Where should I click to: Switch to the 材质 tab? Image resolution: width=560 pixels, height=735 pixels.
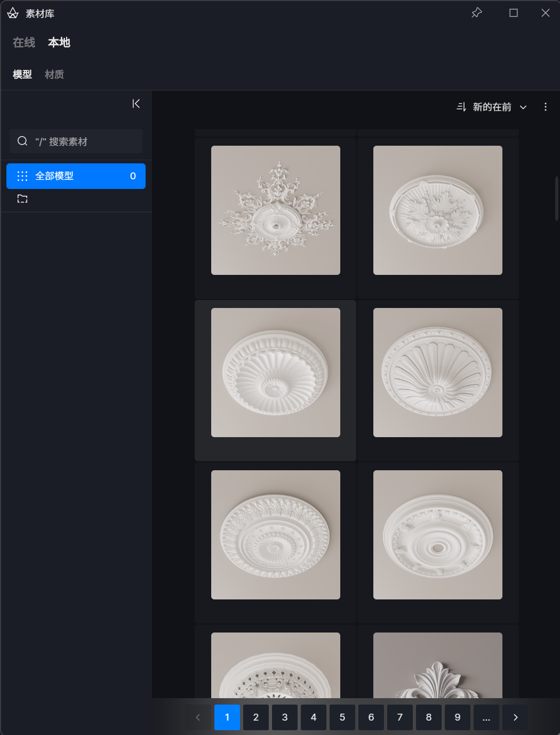pyautogui.click(x=54, y=75)
